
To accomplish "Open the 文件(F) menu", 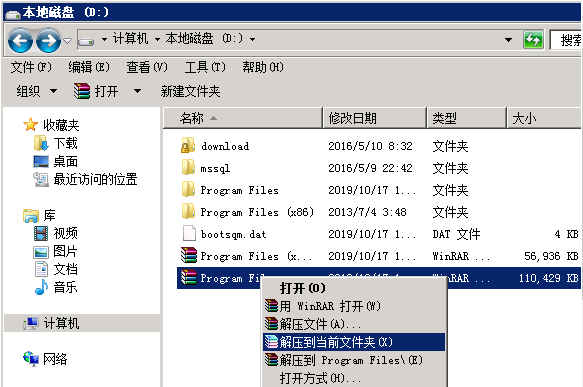I will pos(31,67).
